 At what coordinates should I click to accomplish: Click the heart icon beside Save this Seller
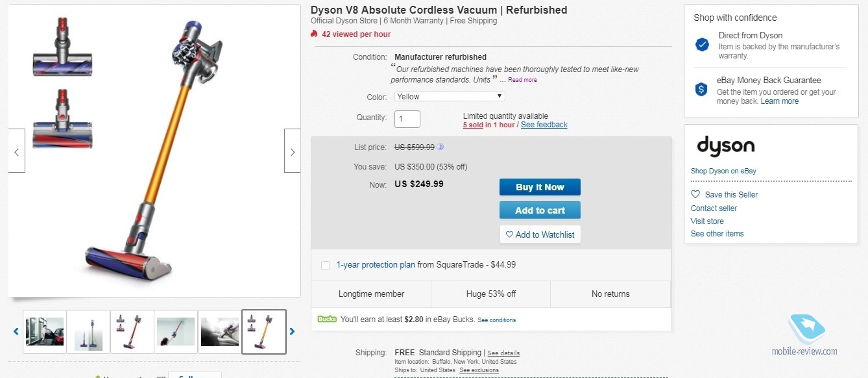coord(695,194)
